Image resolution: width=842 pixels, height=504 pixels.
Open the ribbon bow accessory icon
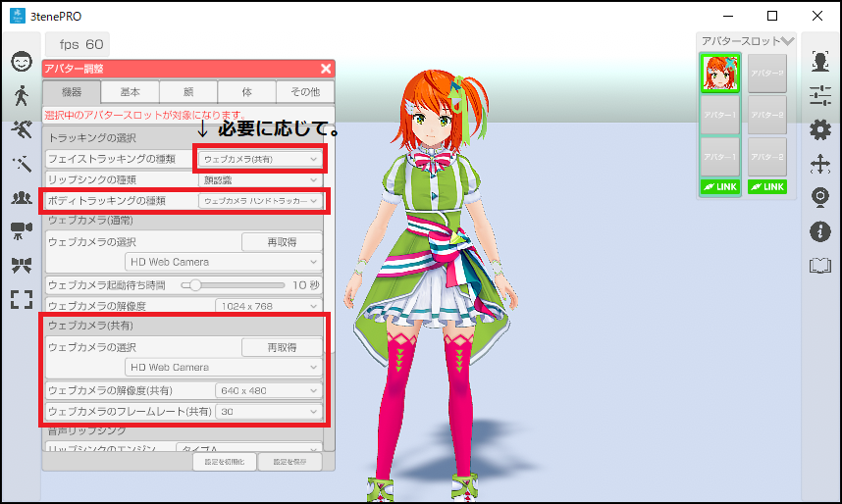click(22, 265)
